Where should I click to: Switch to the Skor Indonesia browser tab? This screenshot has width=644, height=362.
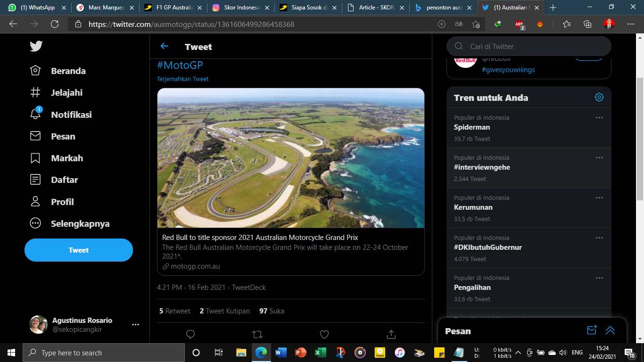point(242,8)
